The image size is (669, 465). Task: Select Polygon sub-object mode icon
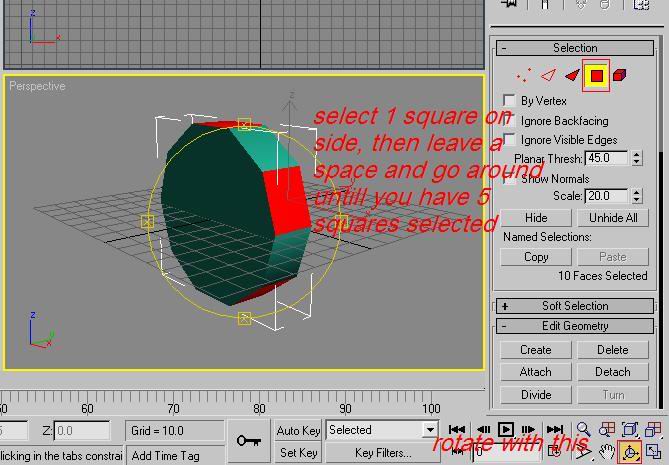point(597,75)
